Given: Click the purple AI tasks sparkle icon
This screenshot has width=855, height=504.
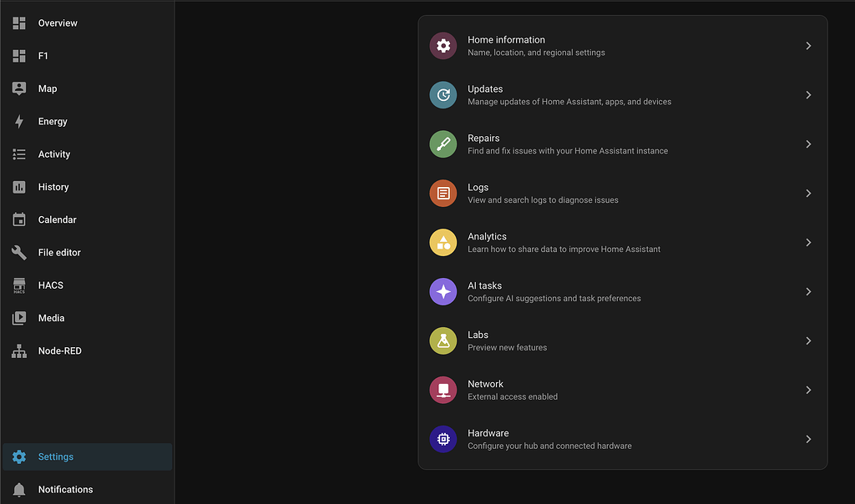Looking at the screenshot, I should tap(443, 291).
